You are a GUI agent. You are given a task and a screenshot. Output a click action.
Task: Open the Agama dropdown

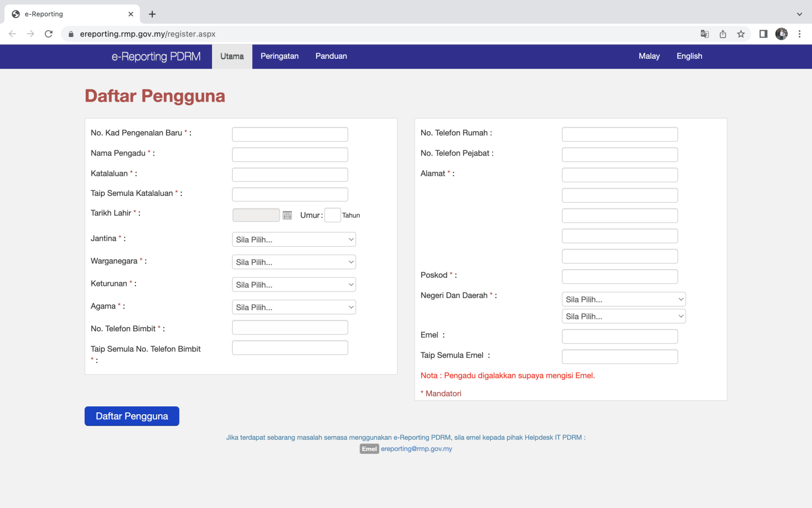coord(294,307)
